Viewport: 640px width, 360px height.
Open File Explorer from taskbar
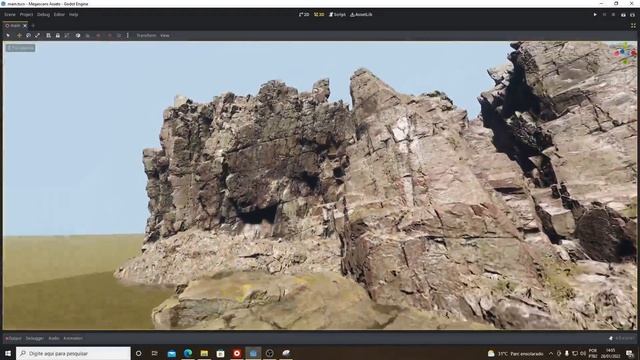point(204,353)
